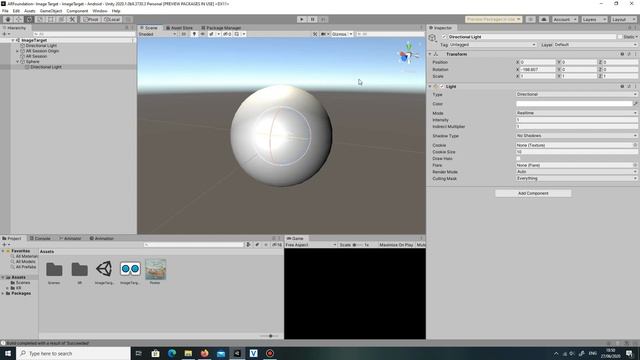This screenshot has width=640, height=360.
Task: Open Transform component help icon
Action: [x=622, y=54]
